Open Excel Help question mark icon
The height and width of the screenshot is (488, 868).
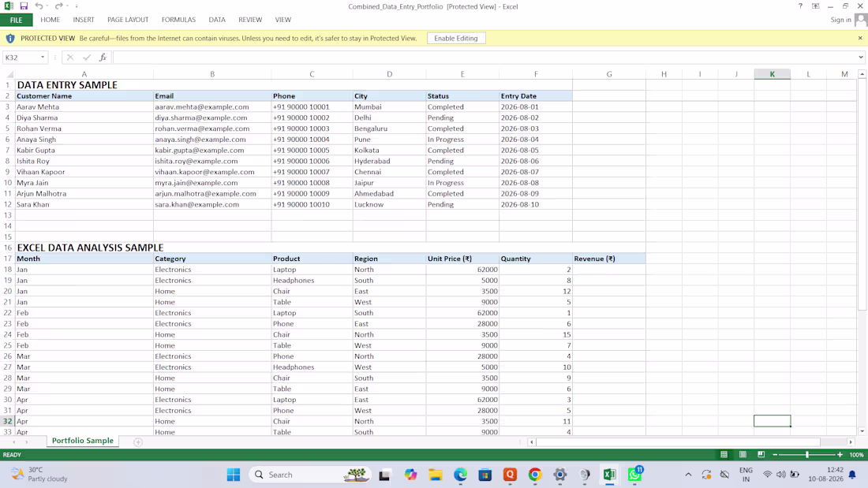coord(800,6)
